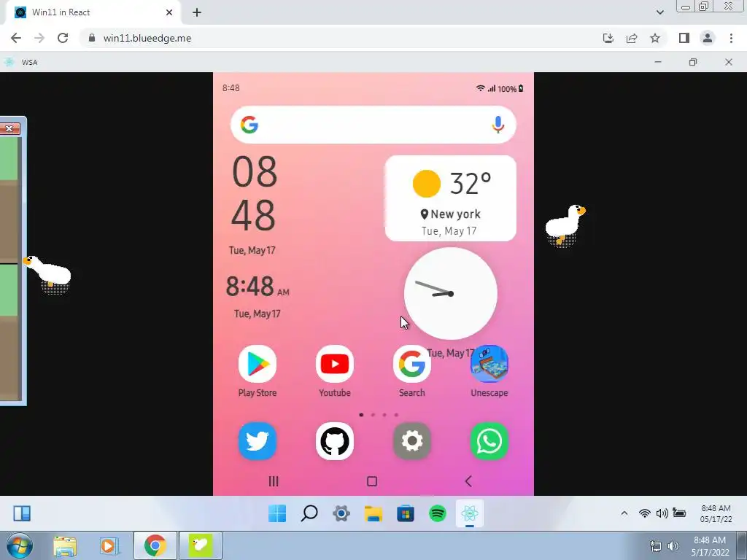Image resolution: width=747 pixels, height=560 pixels.
Task: Click the Windows 7 tray network icon
Action: [x=656, y=546]
